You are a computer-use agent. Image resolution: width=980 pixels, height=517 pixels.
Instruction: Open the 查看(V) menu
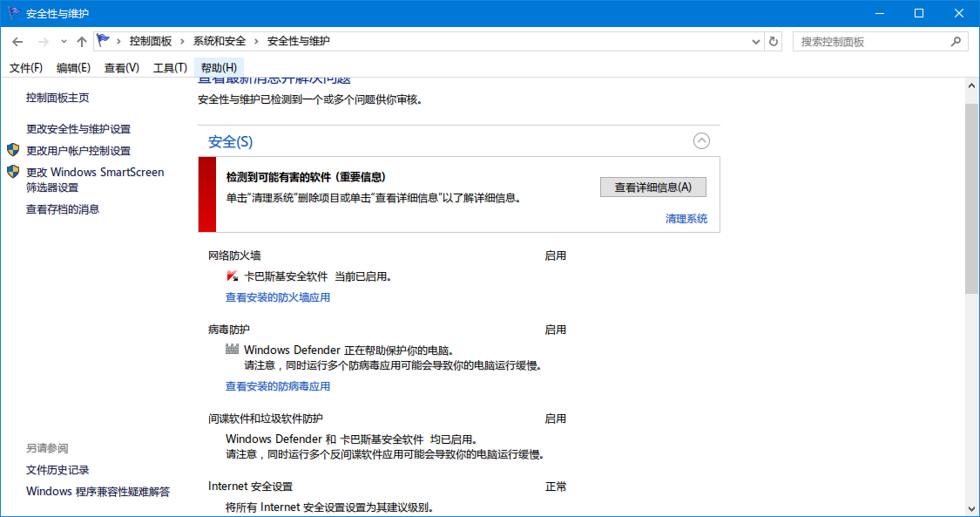(121, 67)
